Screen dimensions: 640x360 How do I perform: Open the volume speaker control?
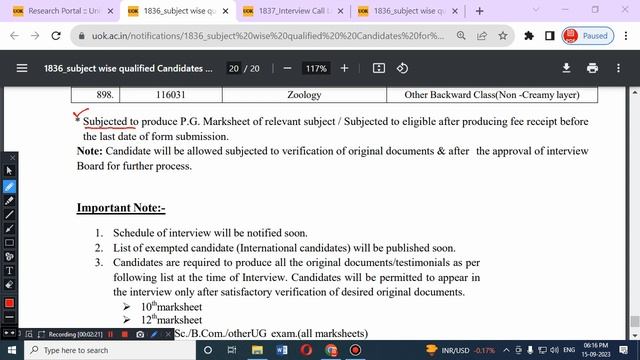[x=554, y=350]
